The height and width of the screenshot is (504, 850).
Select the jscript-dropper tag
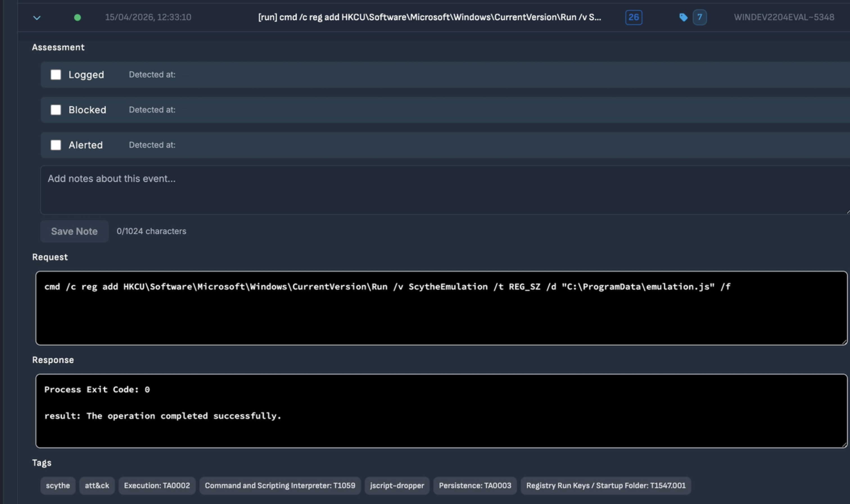pyautogui.click(x=397, y=485)
